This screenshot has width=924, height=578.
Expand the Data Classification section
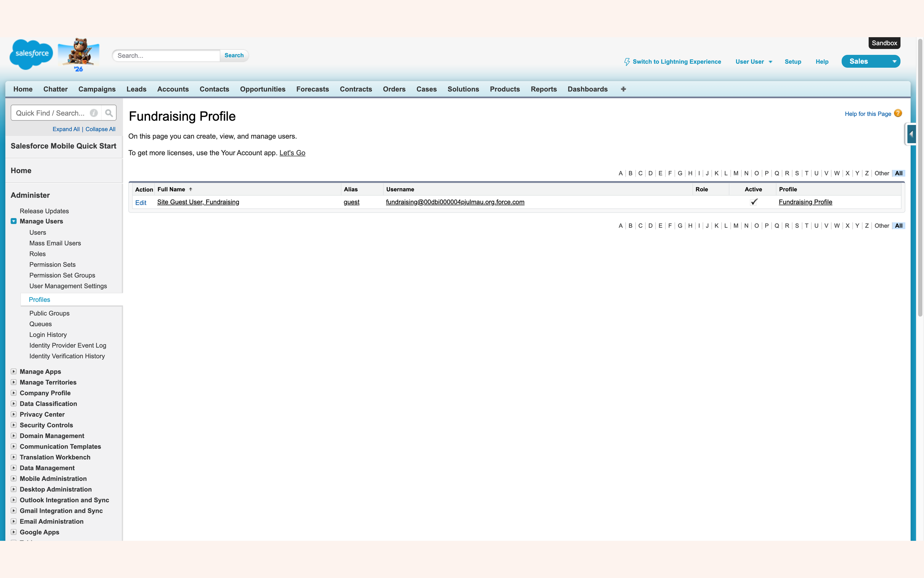[14, 403]
